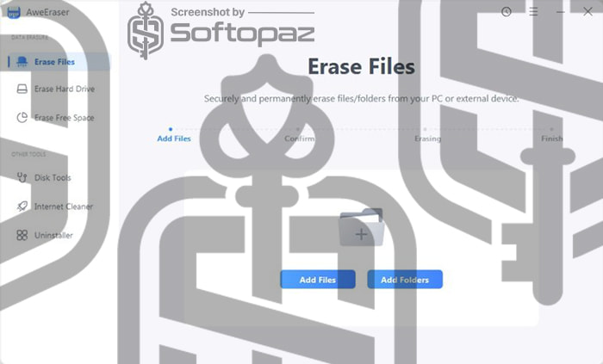Click the stethoscope Disk Tools icon
603x364 pixels.
coord(22,177)
